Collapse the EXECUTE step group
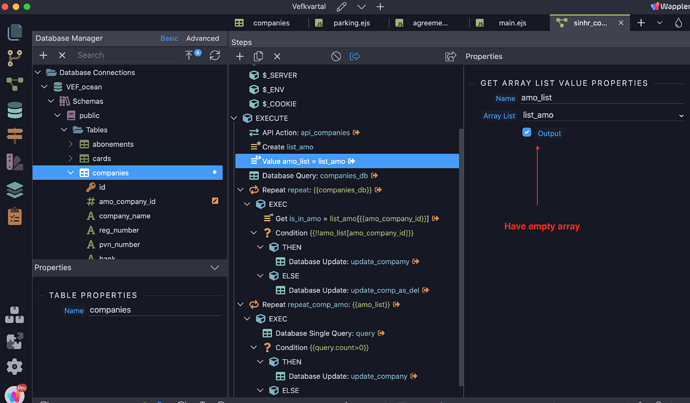Image resolution: width=690 pixels, height=403 pixels. tap(234, 118)
